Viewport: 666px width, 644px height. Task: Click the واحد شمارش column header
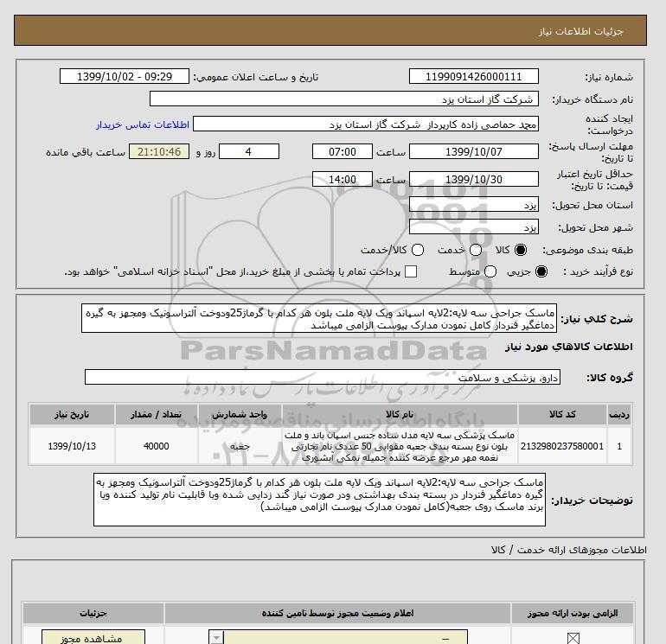coord(240,414)
